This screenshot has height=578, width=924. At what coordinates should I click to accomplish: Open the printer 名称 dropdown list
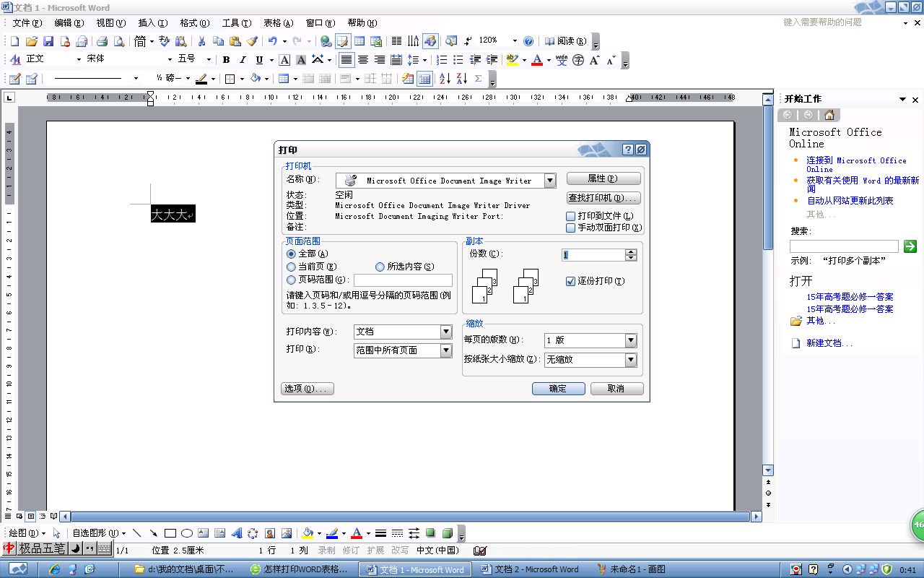550,181
